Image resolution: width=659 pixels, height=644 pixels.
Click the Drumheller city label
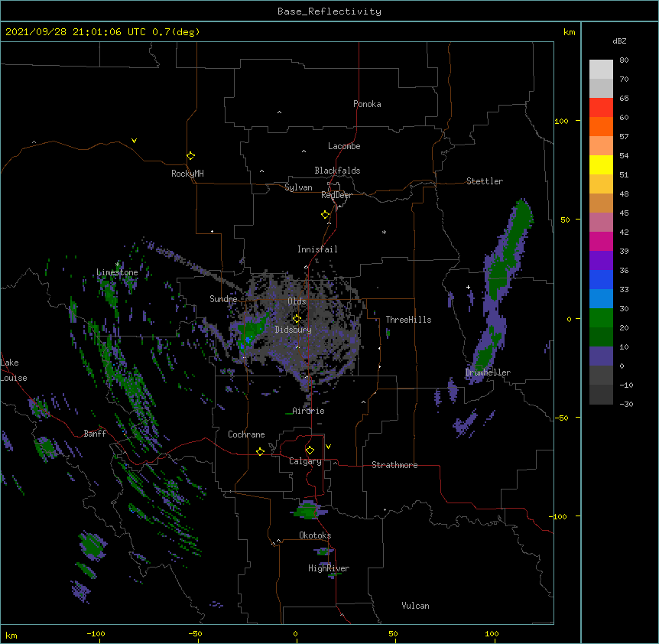(488, 372)
